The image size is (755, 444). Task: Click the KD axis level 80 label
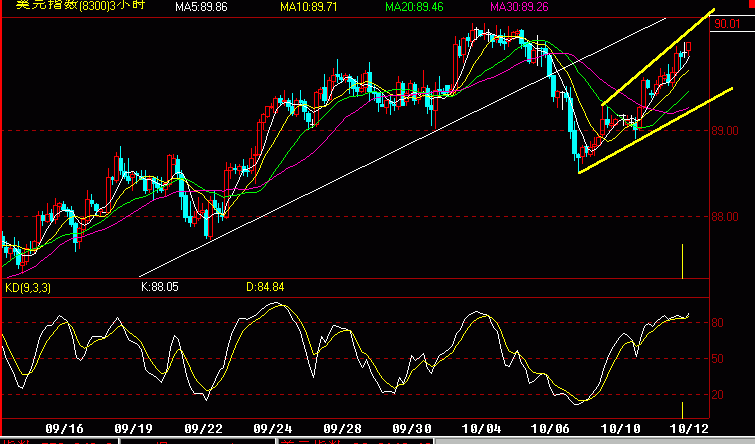pos(717,323)
